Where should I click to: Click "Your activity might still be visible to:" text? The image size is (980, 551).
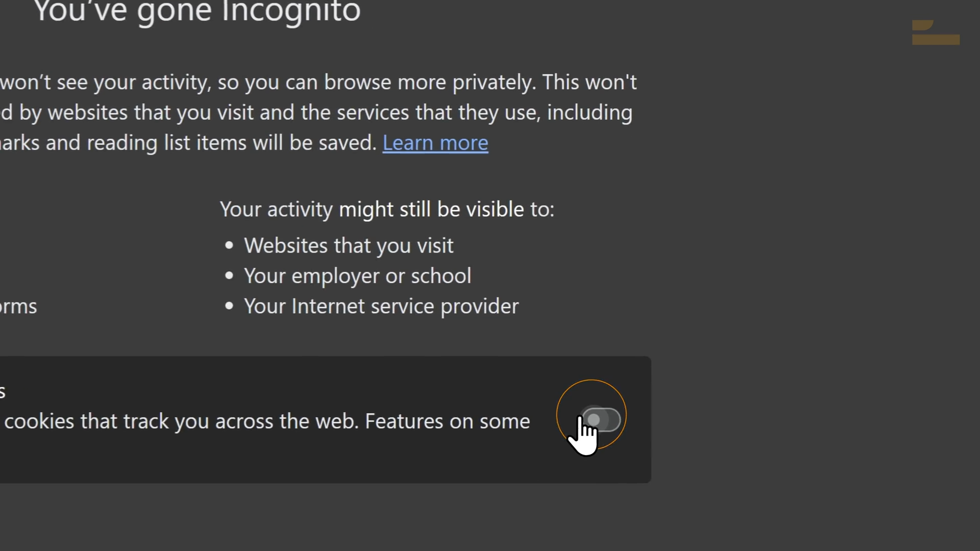click(x=387, y=209)
